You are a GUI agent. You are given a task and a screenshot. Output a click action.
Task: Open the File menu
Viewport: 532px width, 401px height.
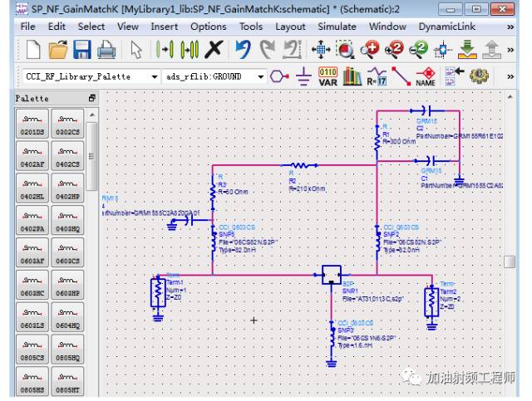[x=27, y=27]
